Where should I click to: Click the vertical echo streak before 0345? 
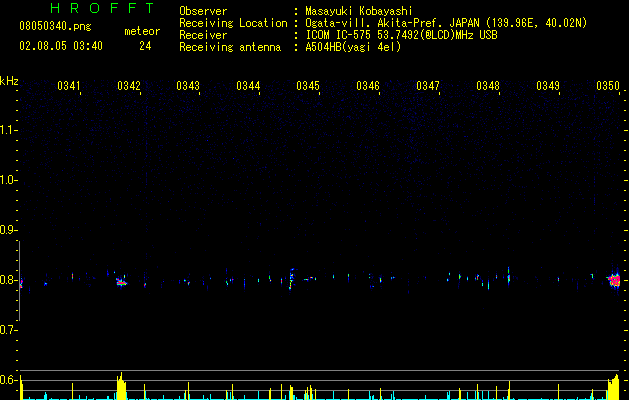291,278
